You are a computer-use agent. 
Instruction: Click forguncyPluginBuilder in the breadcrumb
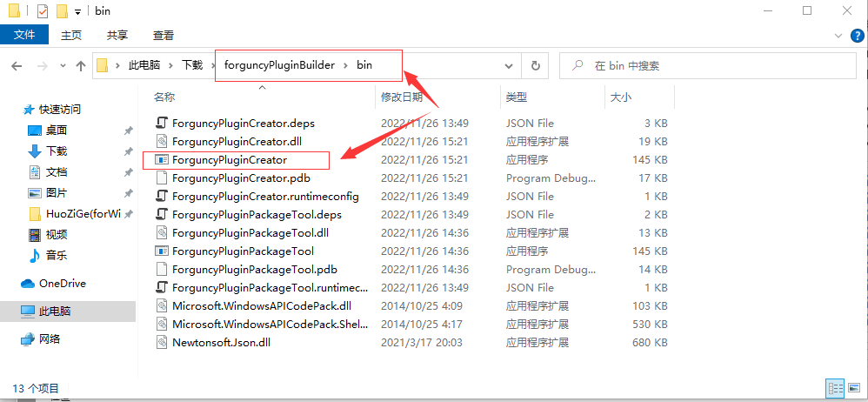279,65
